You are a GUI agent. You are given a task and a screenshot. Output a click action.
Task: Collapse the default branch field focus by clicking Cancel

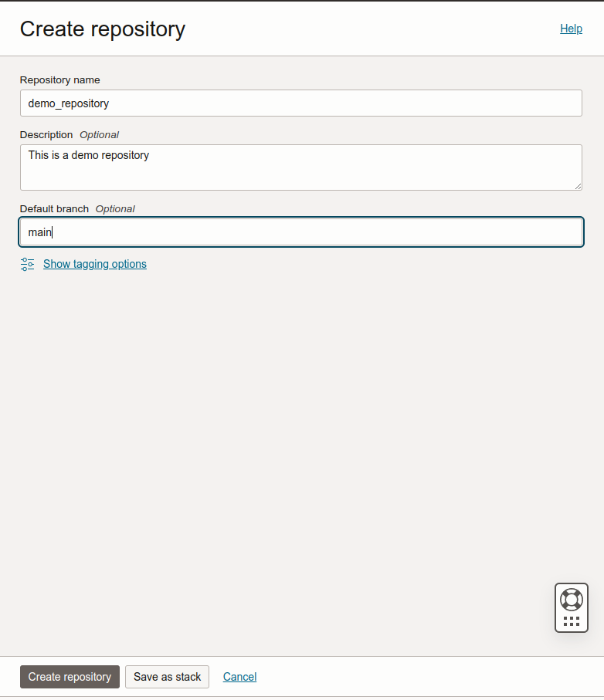(x=239, y=677)
